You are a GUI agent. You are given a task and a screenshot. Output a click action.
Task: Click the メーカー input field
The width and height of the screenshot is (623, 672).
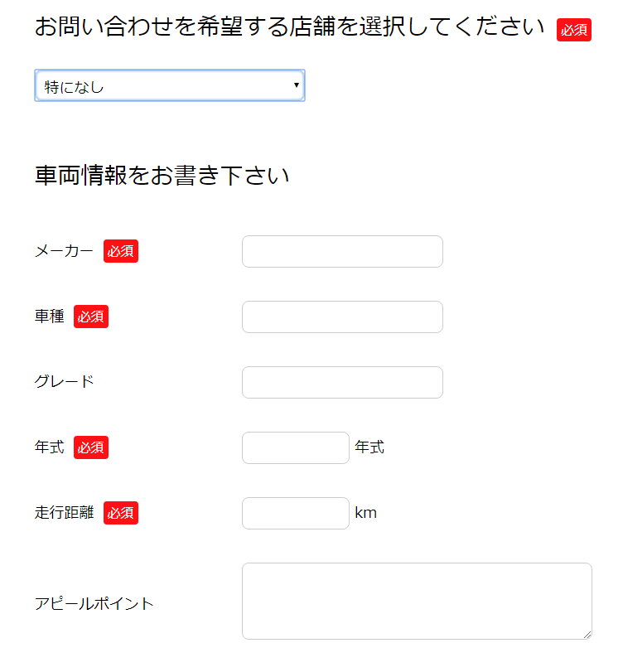[x=341, y=251]
